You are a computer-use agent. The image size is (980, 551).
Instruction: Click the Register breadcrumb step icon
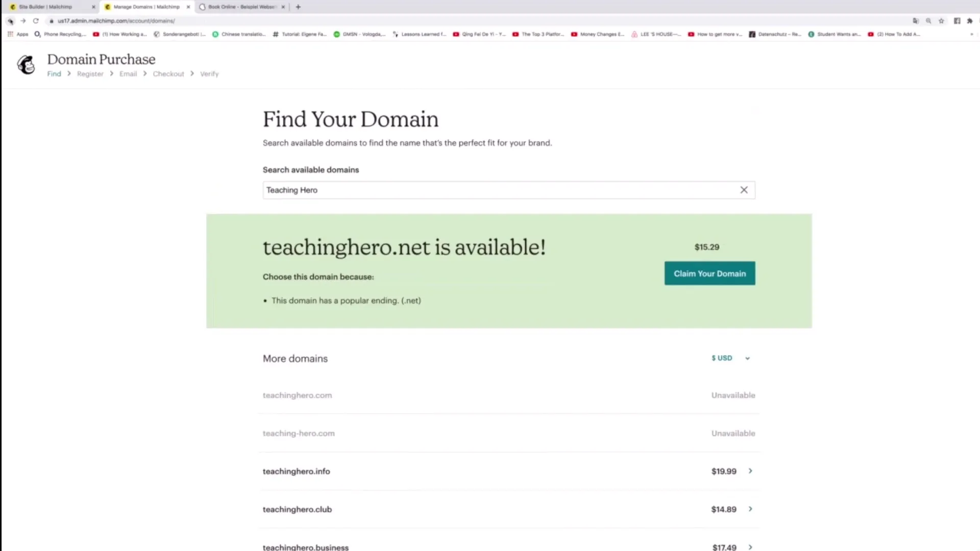(x=90, y=74)
